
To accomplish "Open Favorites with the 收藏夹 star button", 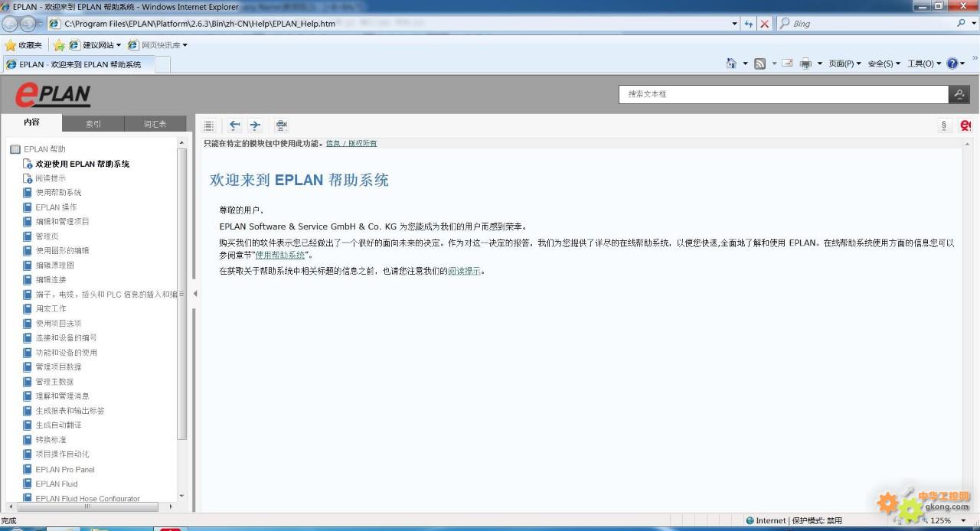I will pyautogui.click(x=23, y=45).
